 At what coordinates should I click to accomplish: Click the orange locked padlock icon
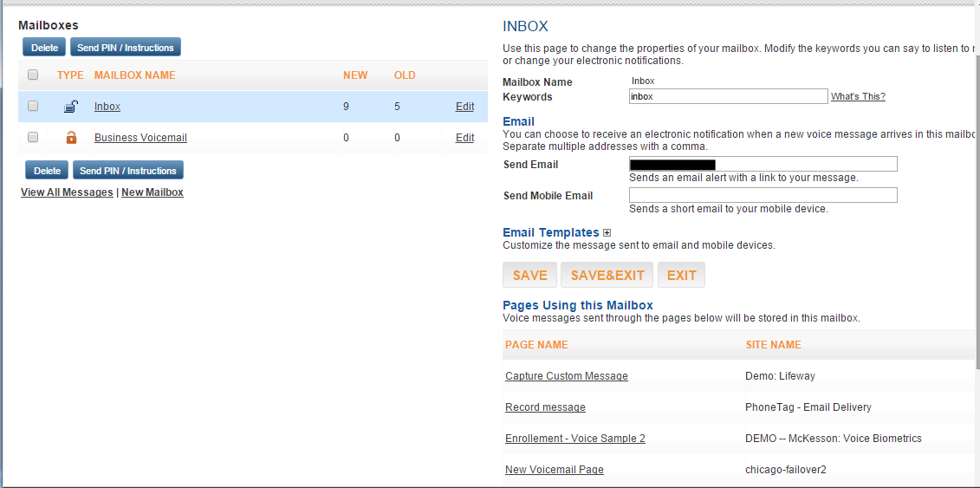click(x=71, y=138)
